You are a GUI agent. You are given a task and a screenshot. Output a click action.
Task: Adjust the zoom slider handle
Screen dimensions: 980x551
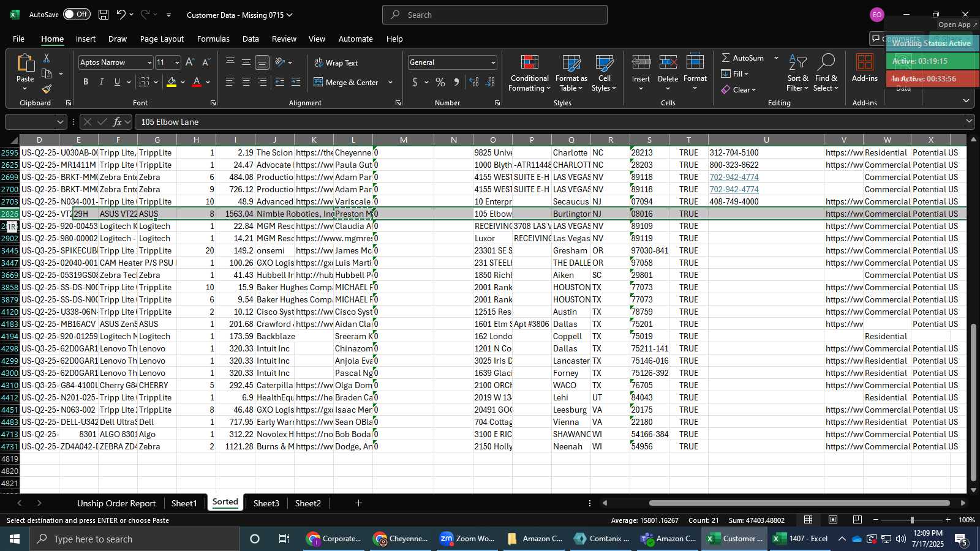tap(912, 520)
